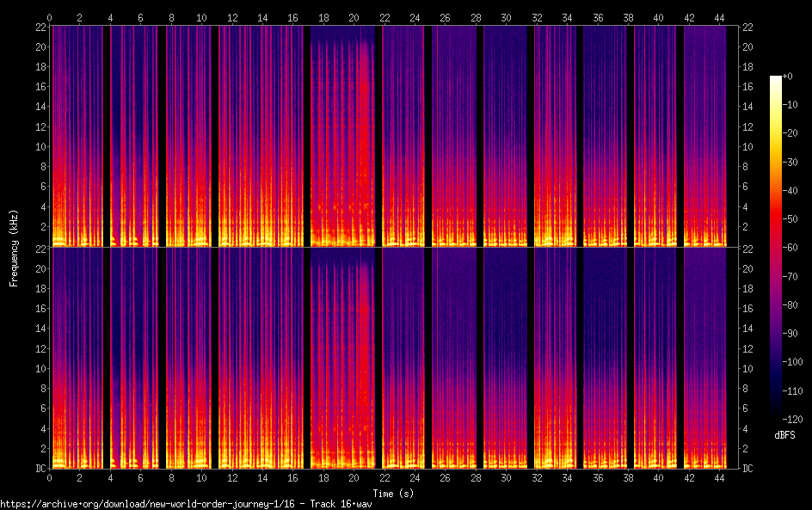
Task: Click the DC label at the bottom-right corner
Action: 747,469
